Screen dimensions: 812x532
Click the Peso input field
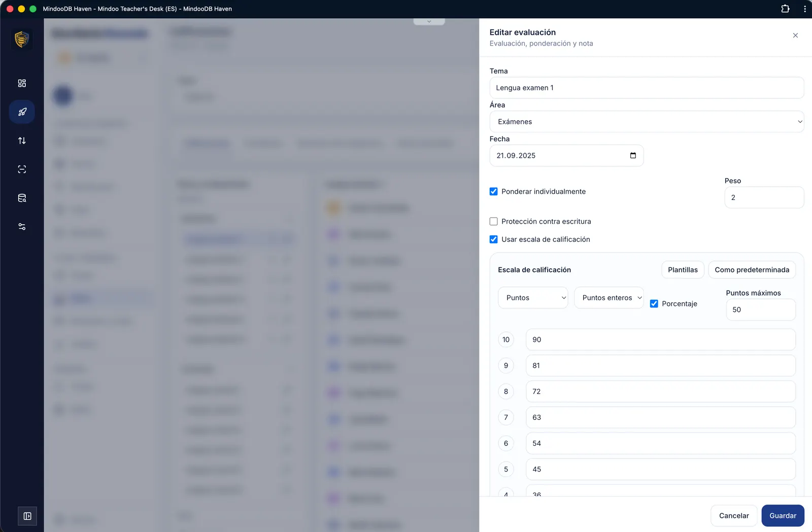(x=764, y=198)
